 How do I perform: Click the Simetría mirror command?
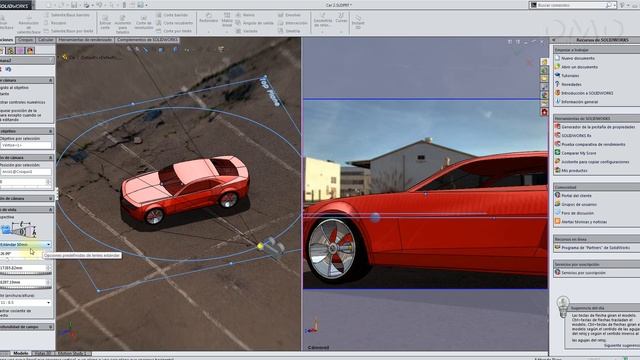click(289, 31)
